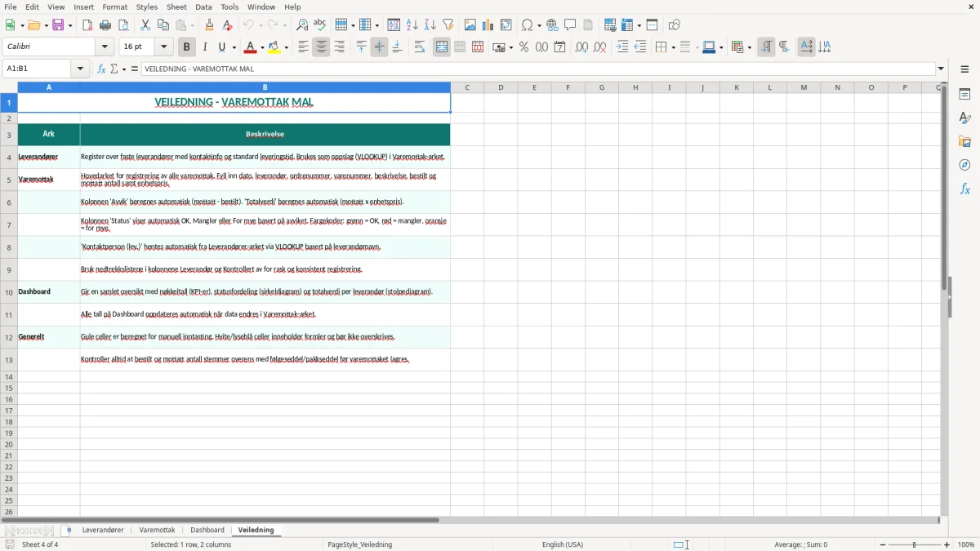Toggle Italic formatting
980x551 pixels.
pos(205,47)
